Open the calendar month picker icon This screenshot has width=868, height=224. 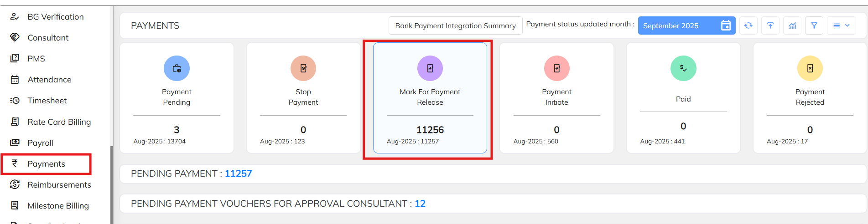pos(726,25)
